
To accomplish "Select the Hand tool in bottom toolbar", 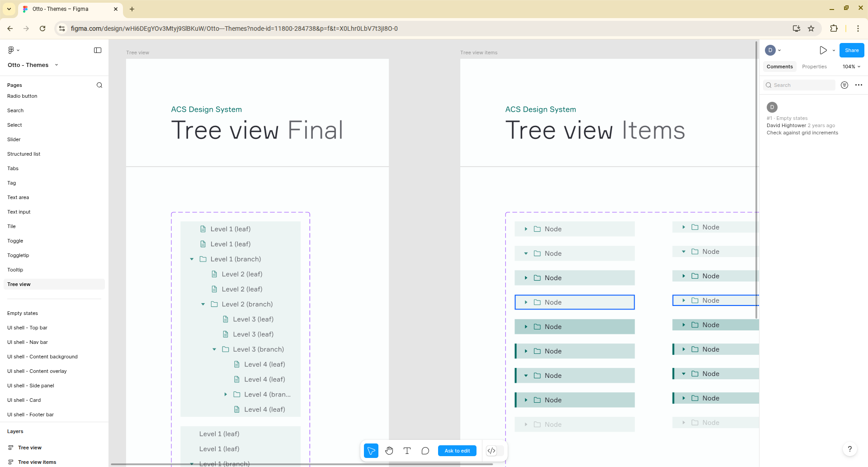I will pos(389,451).
